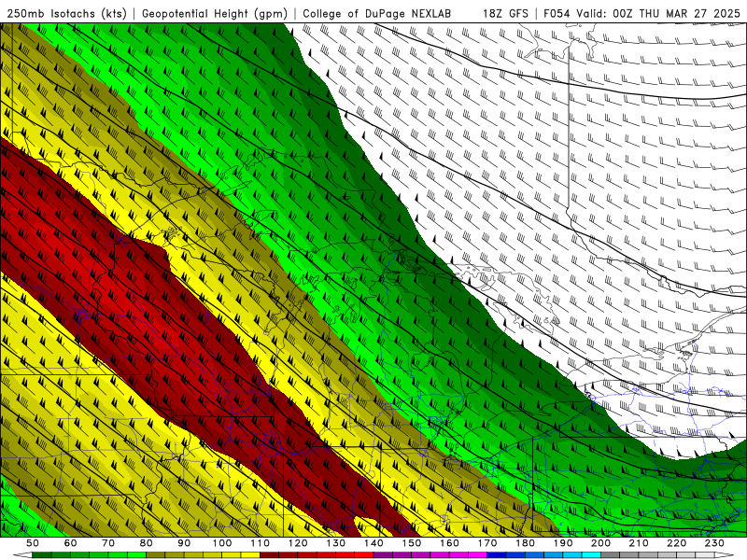Click the bright magenta swatch before 170
Image resolution: width=747 pixels, height=560 pixels.
(x=477, y=555)
